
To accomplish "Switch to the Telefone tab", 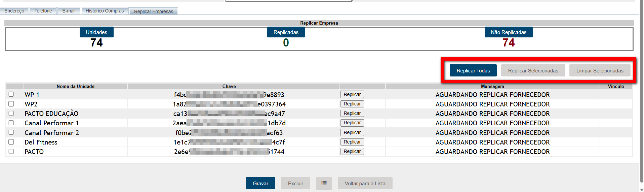I will tap(43, 11).
